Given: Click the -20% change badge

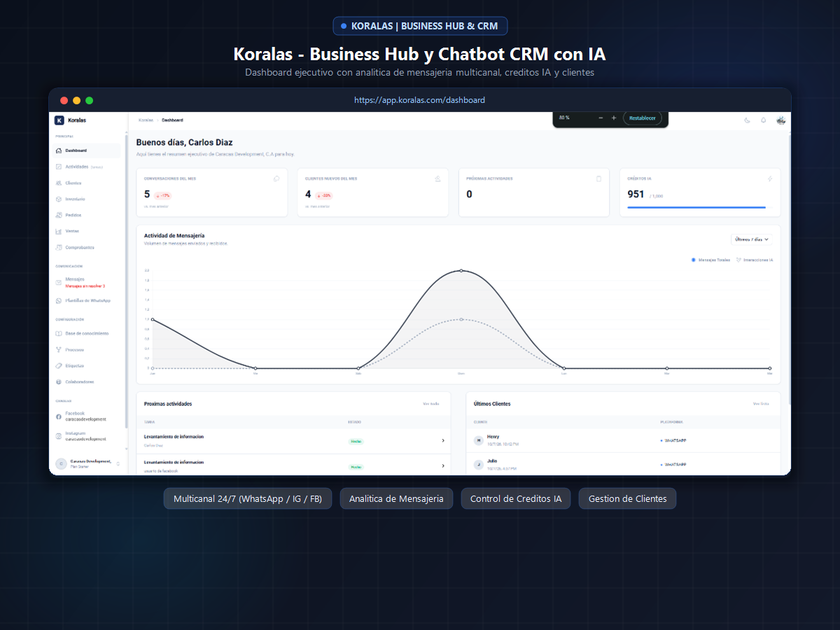Looking at the screenshot, I should tap(323, 195).
